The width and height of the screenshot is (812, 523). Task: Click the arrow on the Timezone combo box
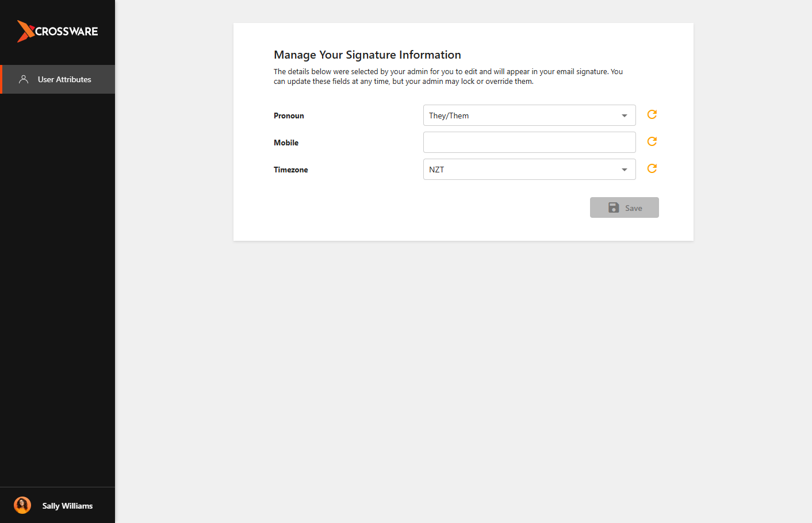625,170
